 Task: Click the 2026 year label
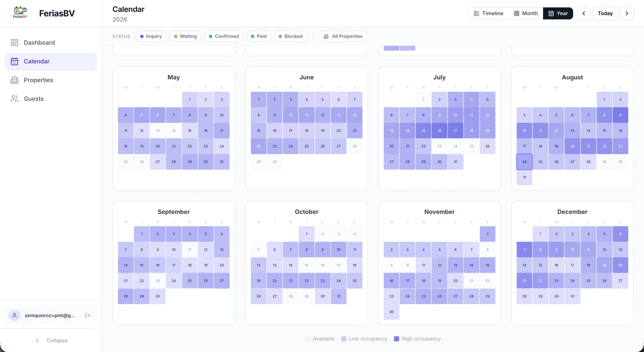(x=120, y=19)
